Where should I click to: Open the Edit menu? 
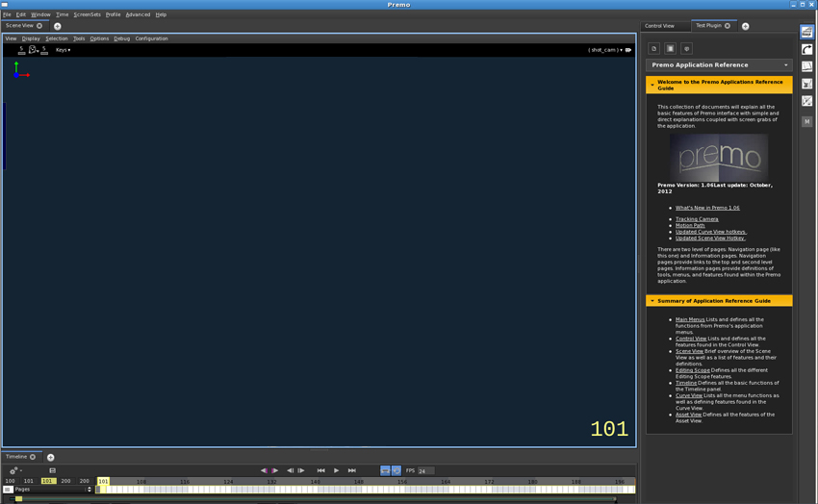pos(21,14)
